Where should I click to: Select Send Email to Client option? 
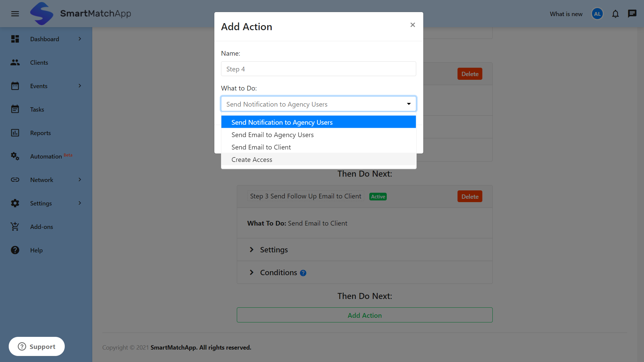[261, 147]
